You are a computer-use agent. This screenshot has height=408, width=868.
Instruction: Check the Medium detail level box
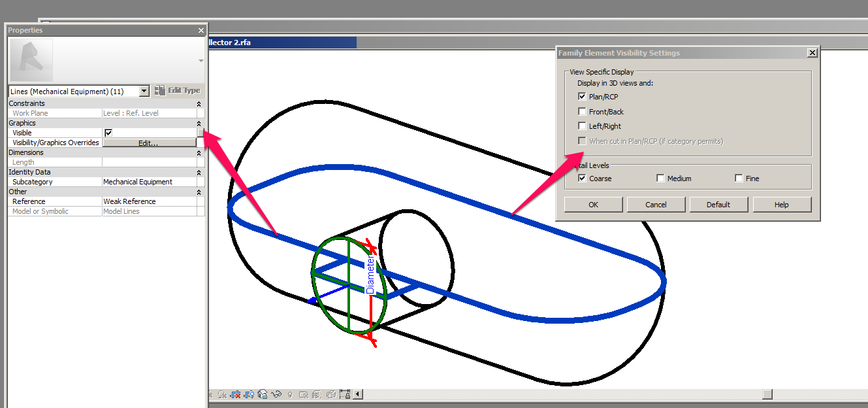coord(660,178)
